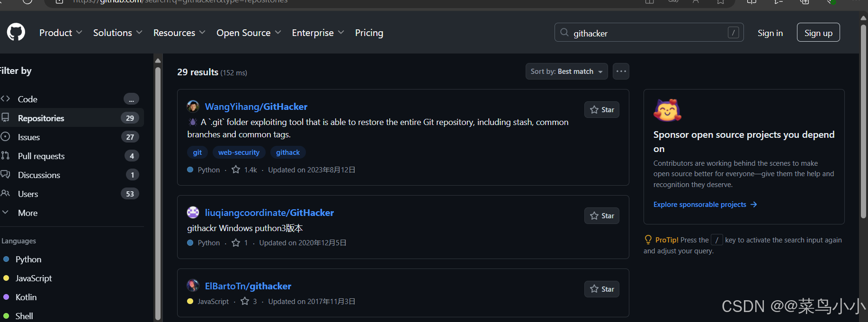This screenshot has height=322, width=868.
Task: Filter results by Code
Action: coord(71,99)
